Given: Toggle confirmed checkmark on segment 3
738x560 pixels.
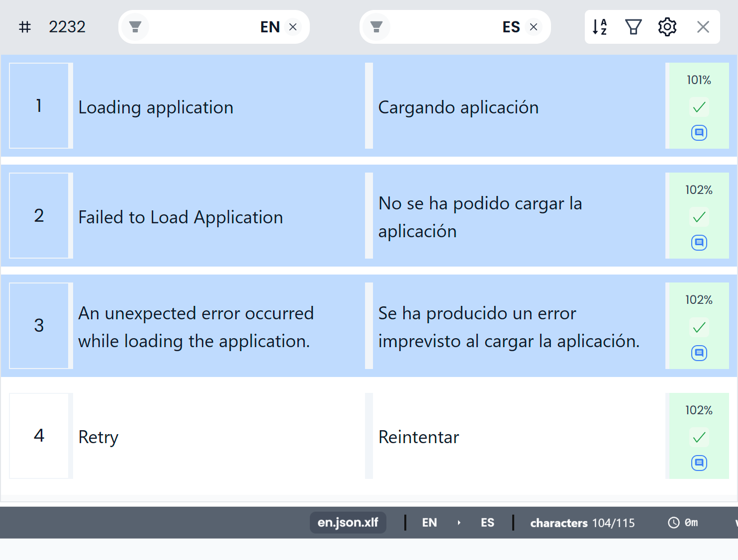Looking at the screenshot, I should [x=699, y=327].
